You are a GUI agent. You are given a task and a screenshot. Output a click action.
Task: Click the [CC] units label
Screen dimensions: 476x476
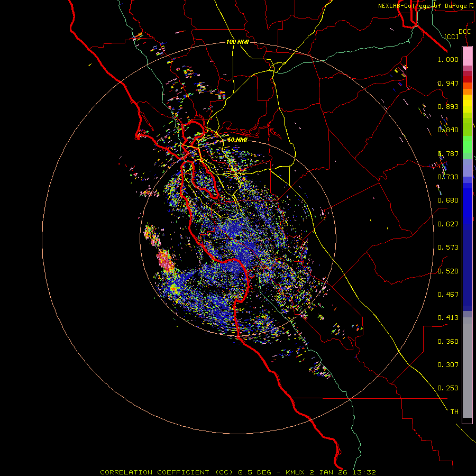coord(452,36)
